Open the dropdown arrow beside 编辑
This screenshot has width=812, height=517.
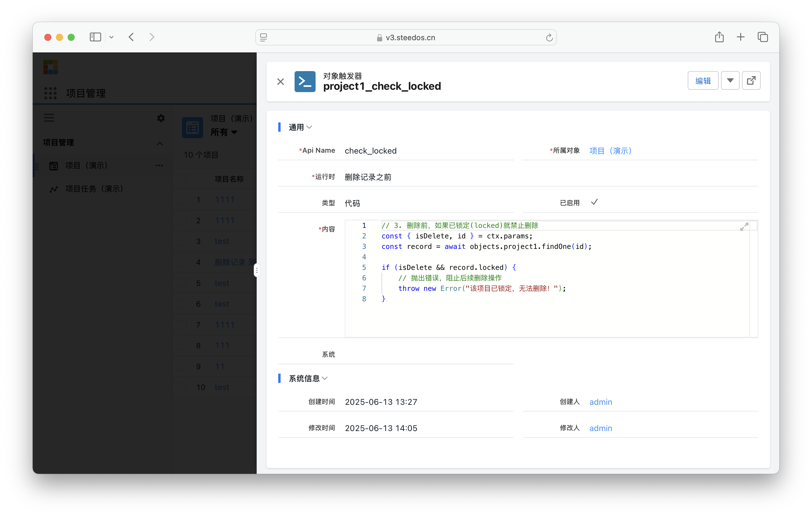730,80
